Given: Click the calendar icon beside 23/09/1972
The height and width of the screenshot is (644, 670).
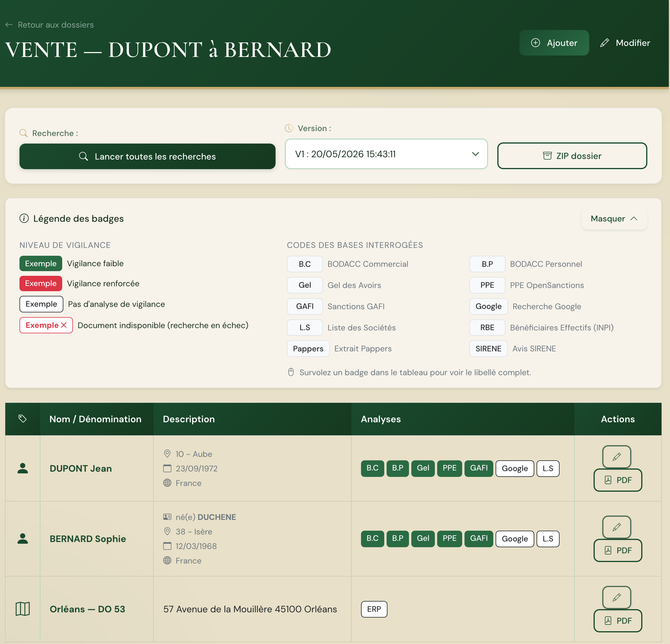Looking at the screenshot, I should click(x=167, y=468).
